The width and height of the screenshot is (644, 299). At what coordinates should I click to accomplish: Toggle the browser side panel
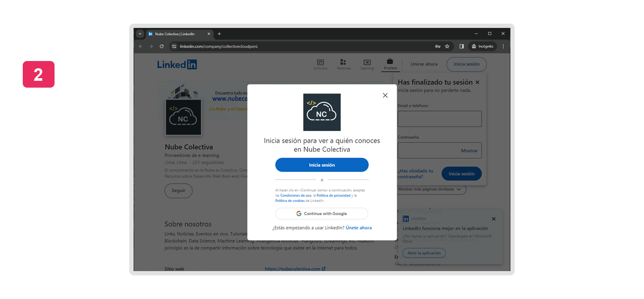pyautogui.click(x=462, y=46)
